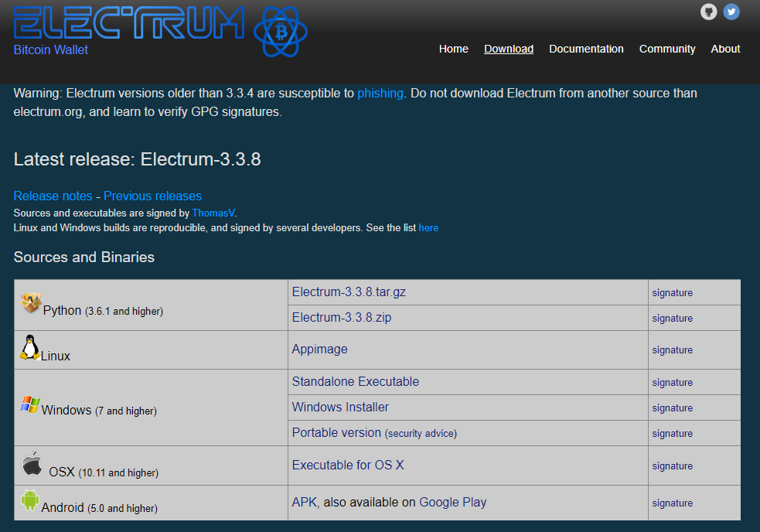
Task: Click the Linux penguin icon
Action: click(30, 347)
